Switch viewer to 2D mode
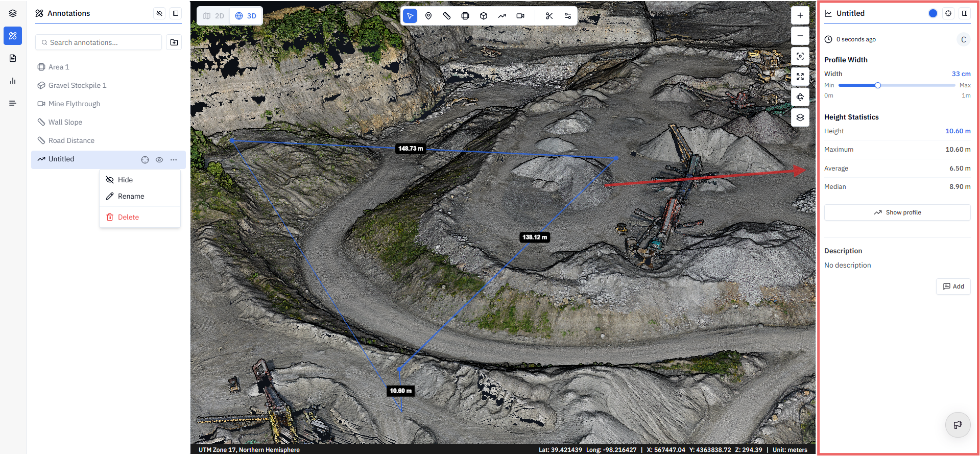 click(x=213, y=16)
